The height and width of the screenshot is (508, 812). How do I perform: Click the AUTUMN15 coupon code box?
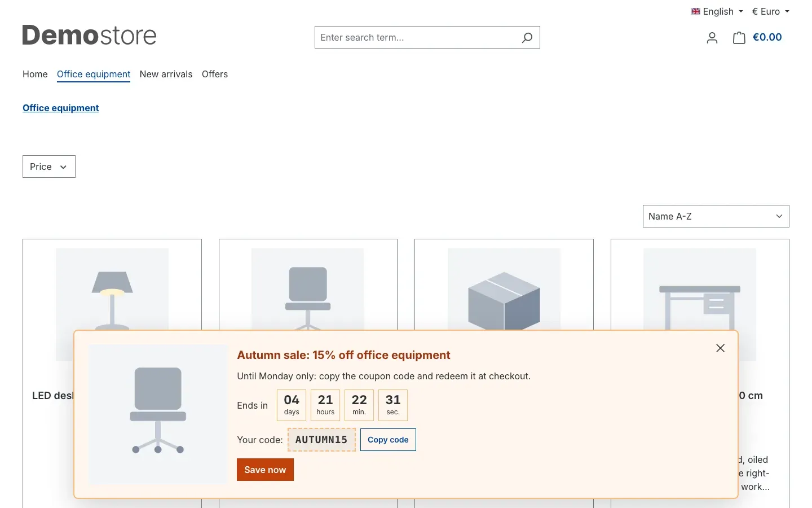click(321, 440)
